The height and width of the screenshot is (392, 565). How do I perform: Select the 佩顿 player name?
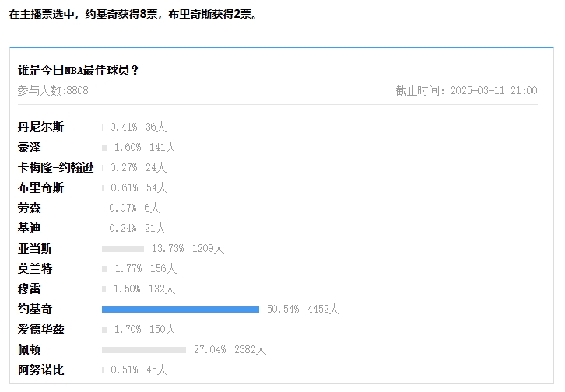(30, 350)
